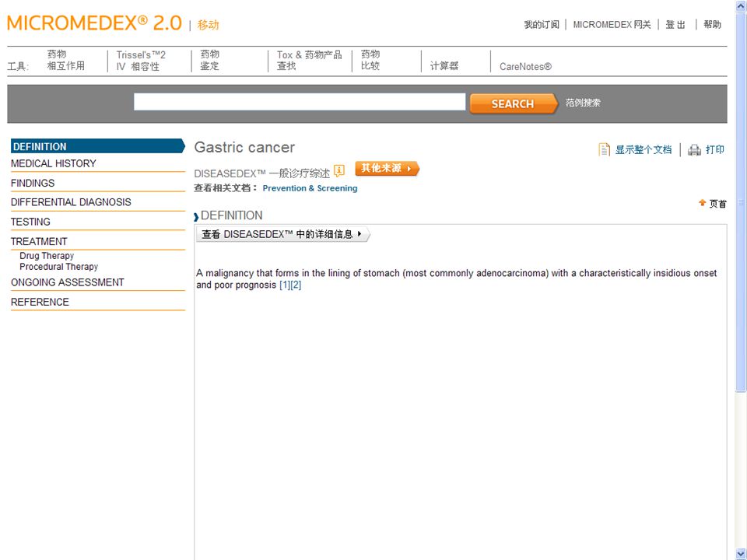The image size is (747, 560).
Task: Open 药物鉴定 tool
Action: tap(209, 60)
